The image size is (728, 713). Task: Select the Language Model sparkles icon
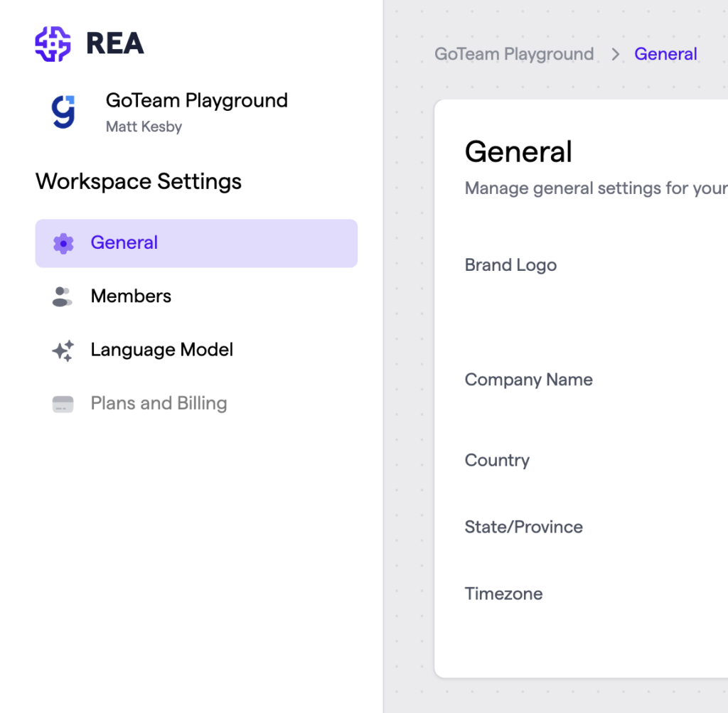click(63, 350)
